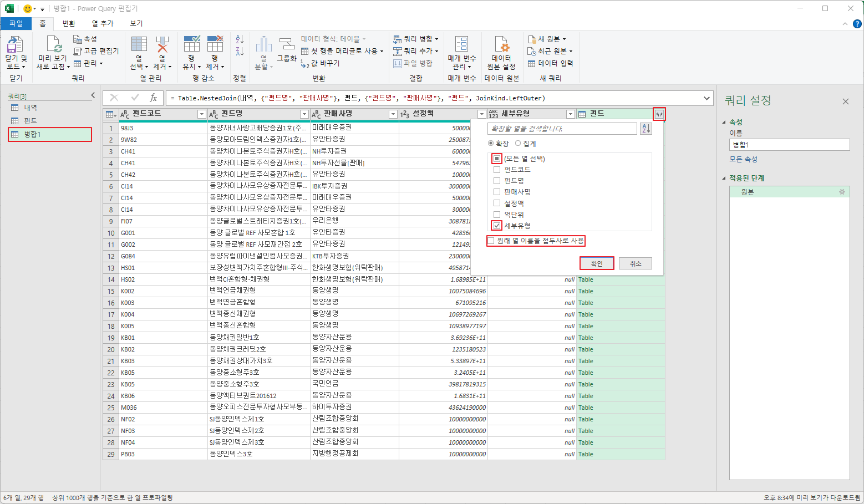Screen dimensions: 864x504
Task: Click the 취소 (Cancel) button
Action: pos(636,263)
